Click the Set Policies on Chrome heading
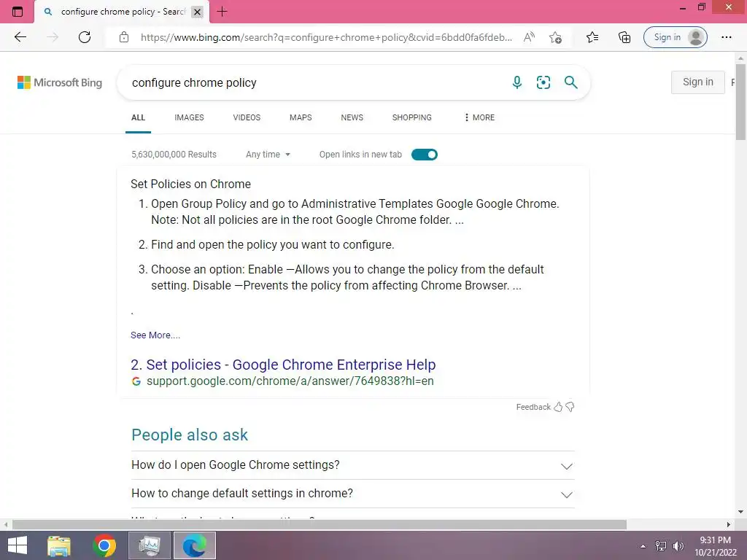The image size is (747, 560). (x=190, y=184)
